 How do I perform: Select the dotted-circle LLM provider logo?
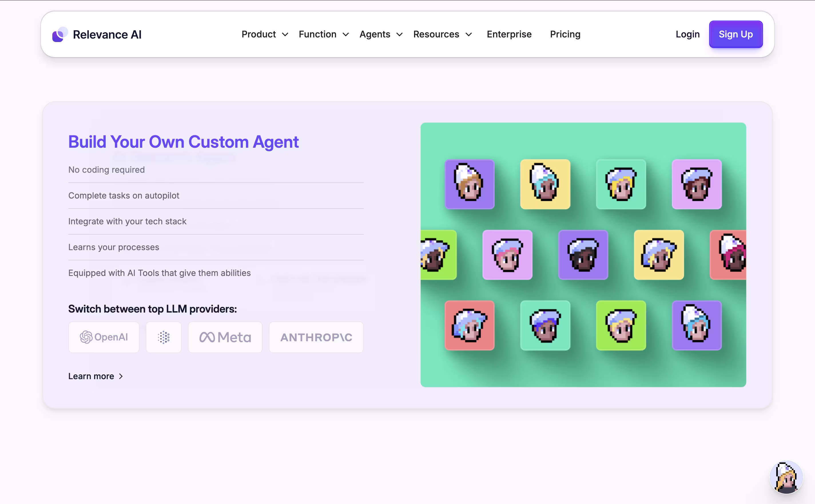164,337
